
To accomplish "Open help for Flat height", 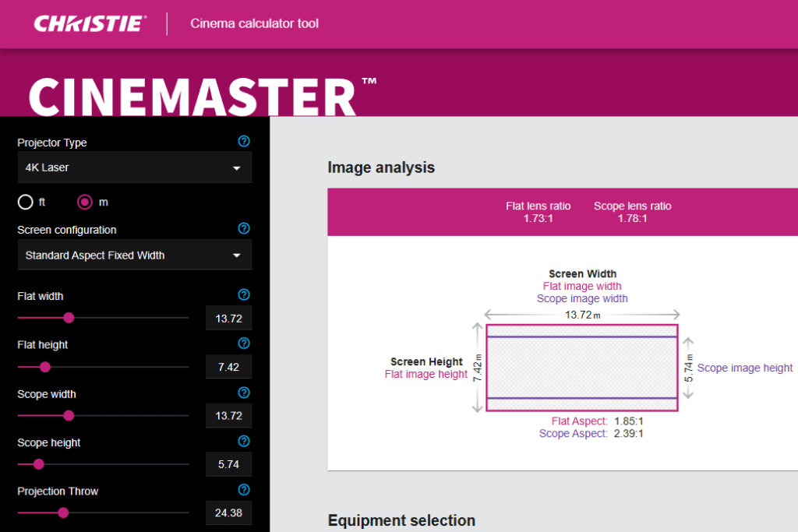I will pos(244,344).
